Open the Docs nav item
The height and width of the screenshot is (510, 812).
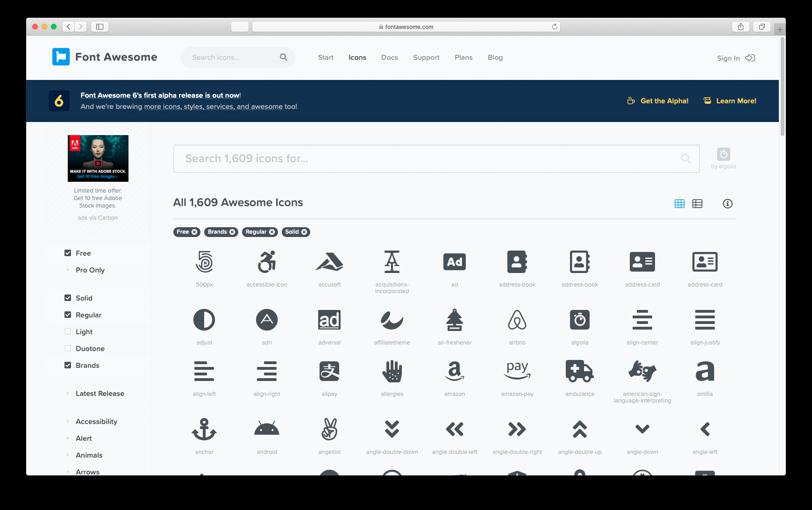tap(390, 57)
